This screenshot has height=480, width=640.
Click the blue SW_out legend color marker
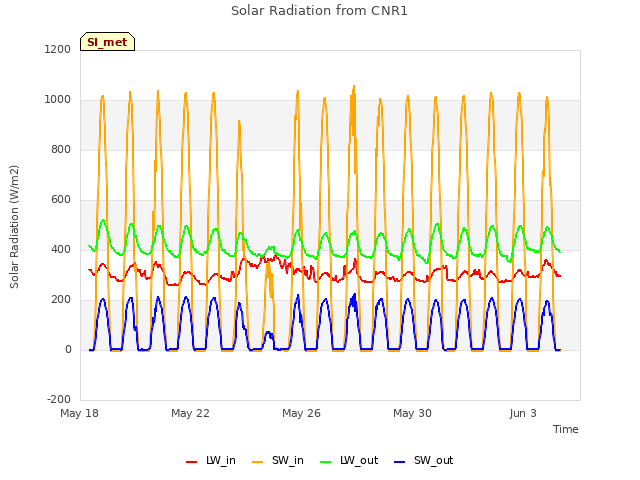point(400,462)
